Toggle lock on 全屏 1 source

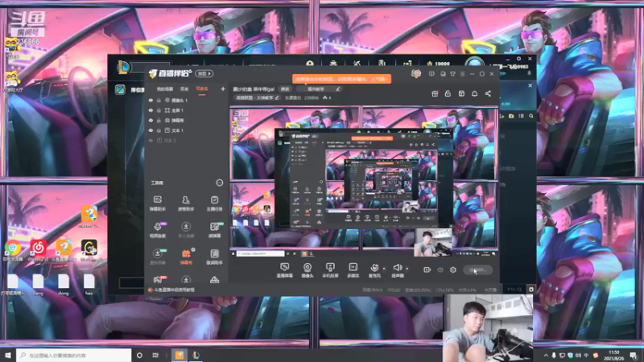159,110
